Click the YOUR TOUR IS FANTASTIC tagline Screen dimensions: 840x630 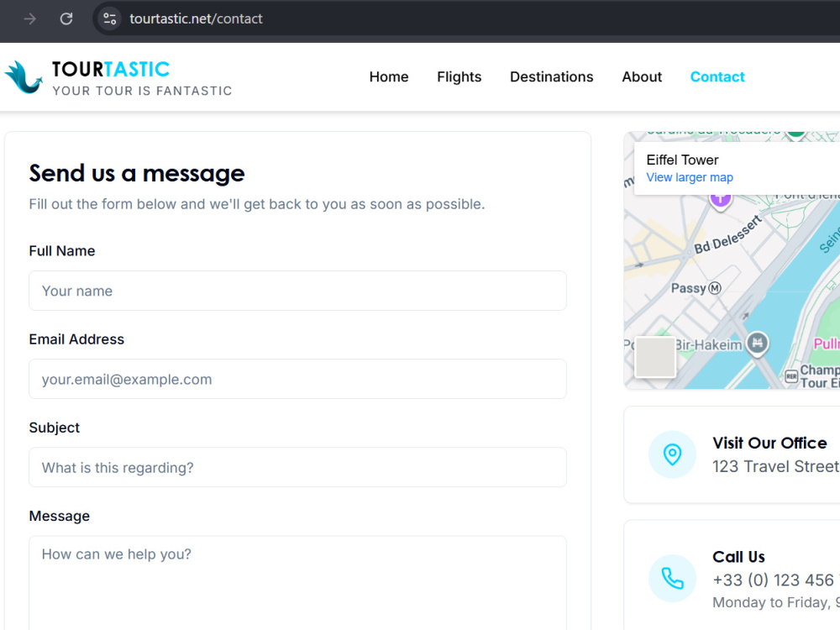142,91
